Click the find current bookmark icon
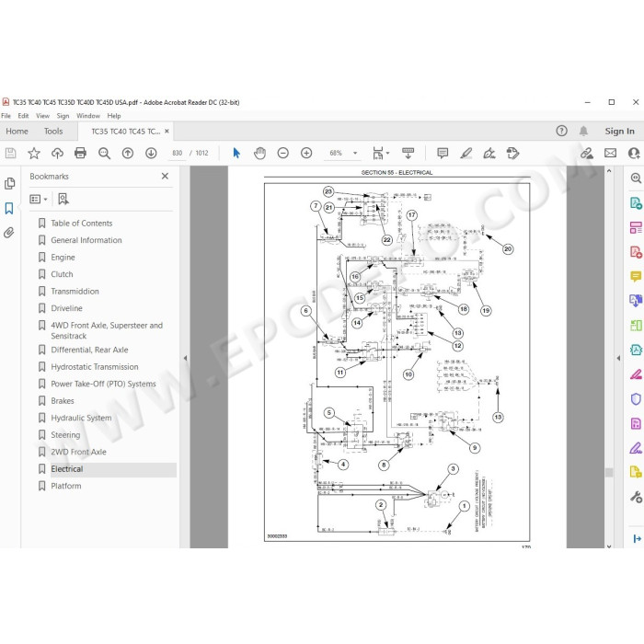The width and height of the screenshot is (644, 644). pyautogui.click(x=63, y=200)
